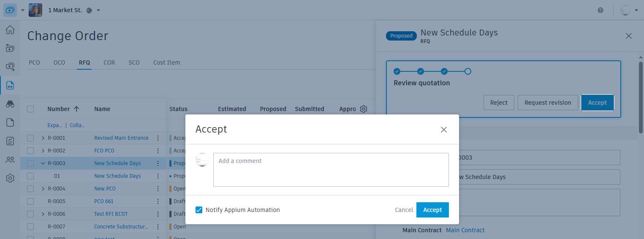644x239 pixels.
Task: Open the Help question mark icon
Action: (x=601, y=10)
